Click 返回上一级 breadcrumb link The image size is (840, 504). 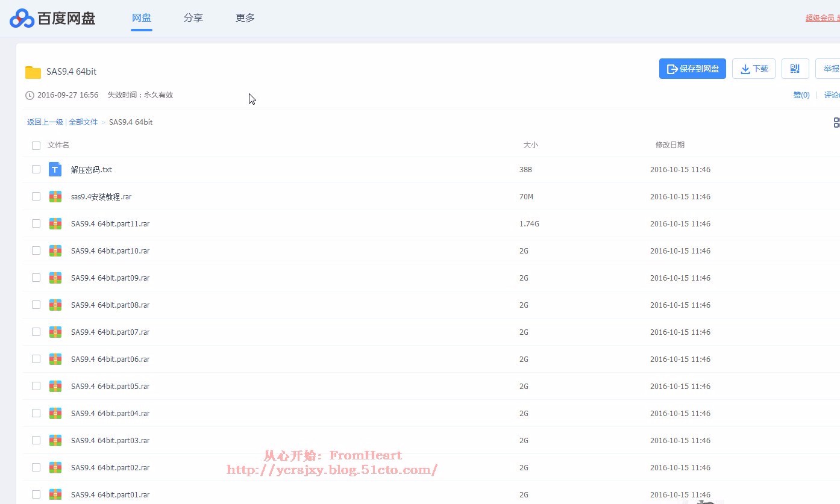click(45, 122)
